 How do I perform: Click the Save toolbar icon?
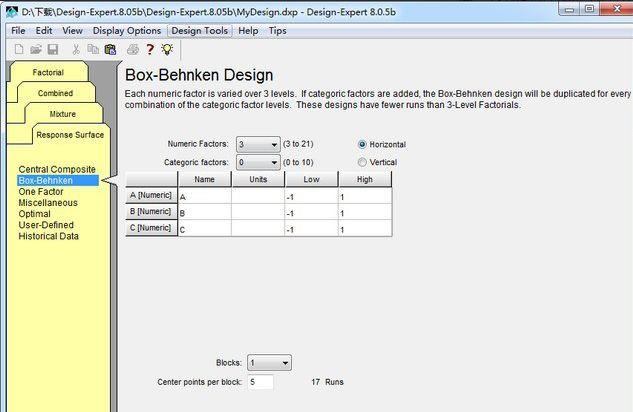pos(53,50)
